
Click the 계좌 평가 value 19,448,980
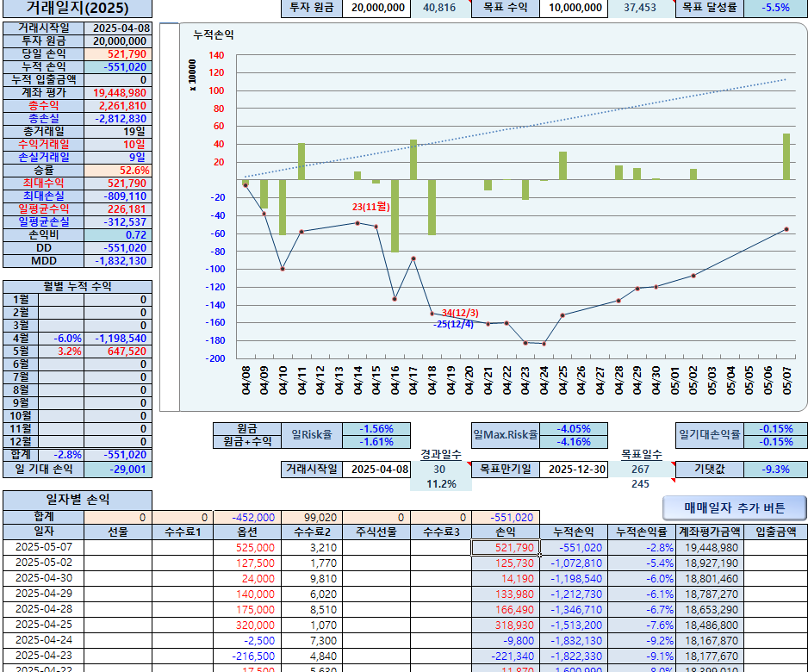point(118,93)
